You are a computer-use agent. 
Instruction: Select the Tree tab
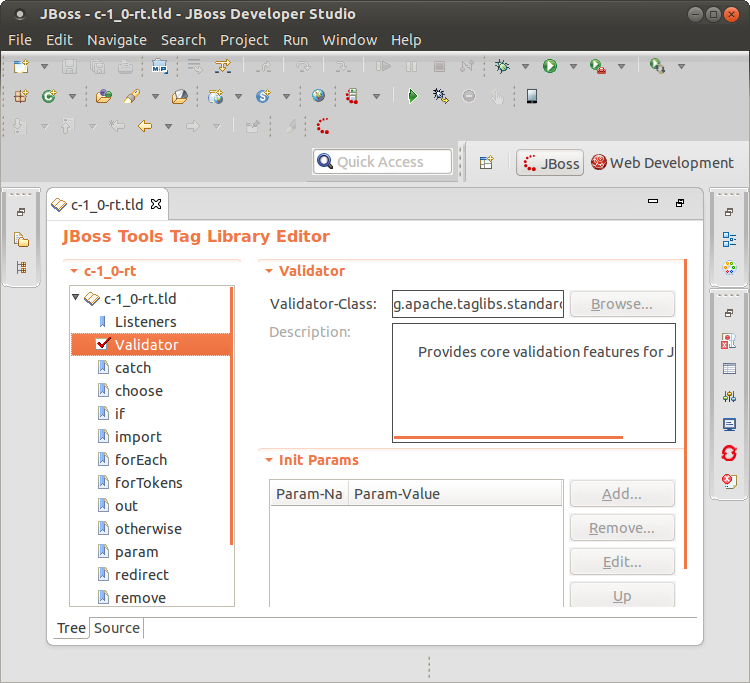click(x=71, y=628)
